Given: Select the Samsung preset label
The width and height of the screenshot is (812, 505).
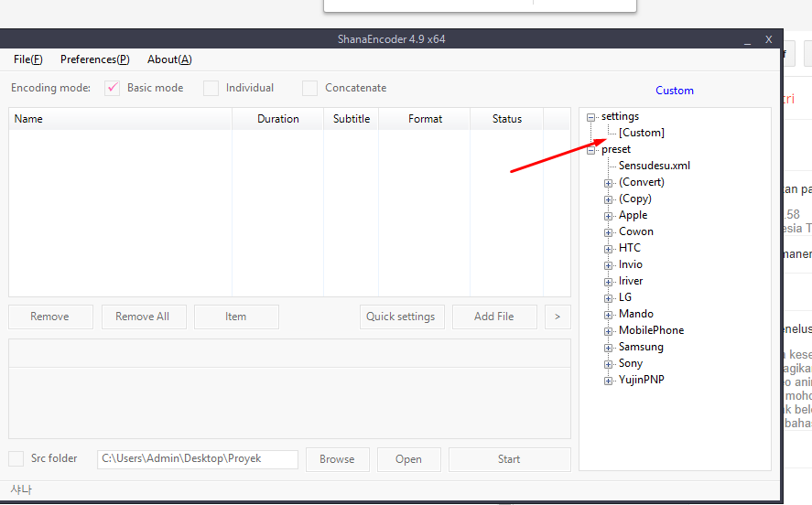Looking at the screenshot, I should point(641,348).
